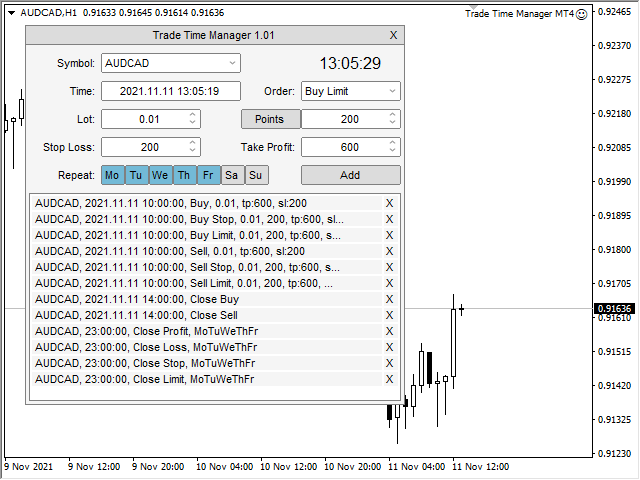
Task: Select the Close Stop MoTuWeThFr row
Action: (x=207, y=363)
